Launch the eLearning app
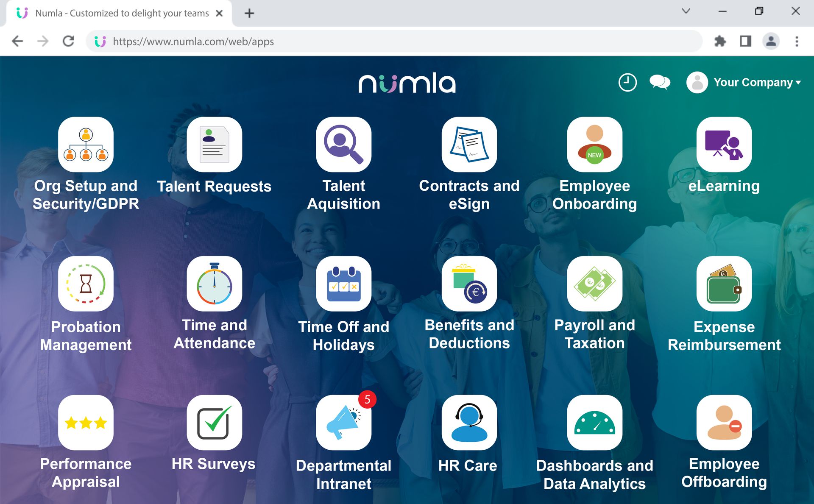Image resolution: width=814 pixels, height=504 pixels. (724, 144)
